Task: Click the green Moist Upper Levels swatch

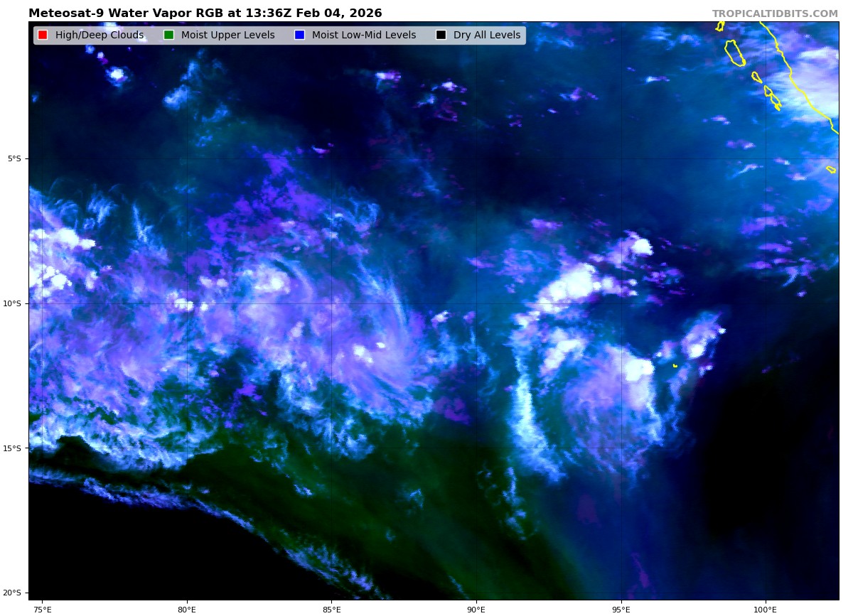Action: point(168,36)
